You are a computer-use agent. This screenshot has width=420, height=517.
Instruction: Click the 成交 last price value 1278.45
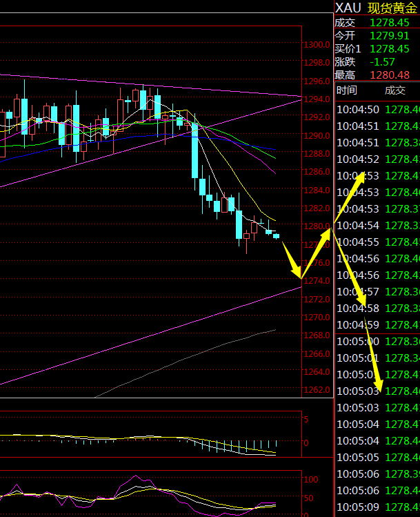point(390,22)
